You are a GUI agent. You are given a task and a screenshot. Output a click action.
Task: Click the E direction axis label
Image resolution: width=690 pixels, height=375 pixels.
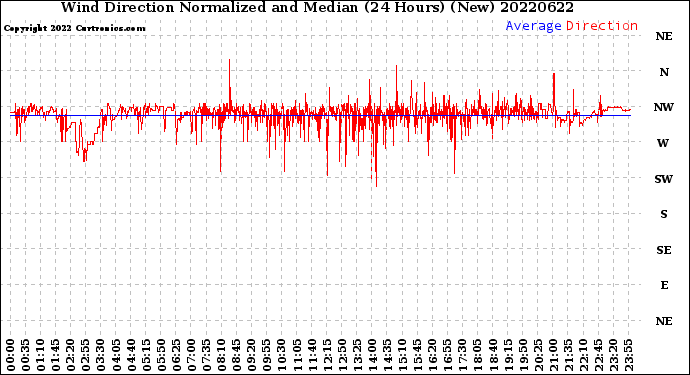click(664, 285)
